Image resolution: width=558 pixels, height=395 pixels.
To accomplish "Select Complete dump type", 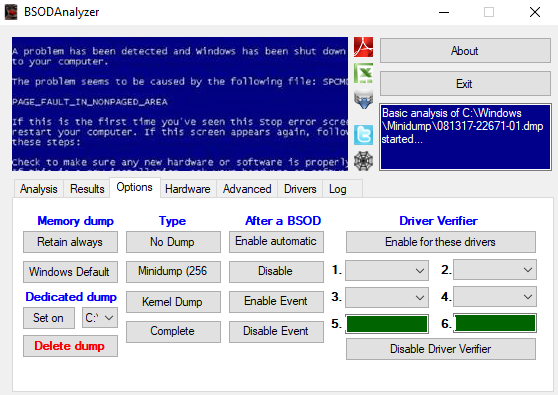I will pyautogui.click(x=173, y=332).
